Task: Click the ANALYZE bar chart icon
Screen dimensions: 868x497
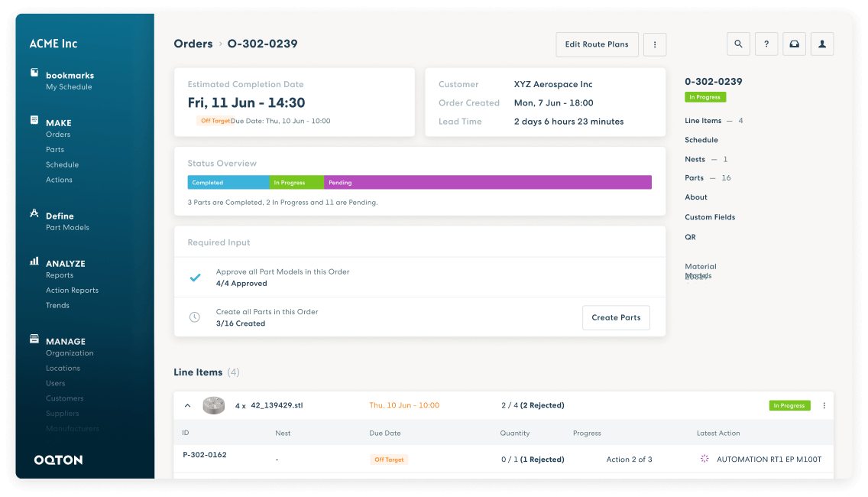Action: click(34, 261)
